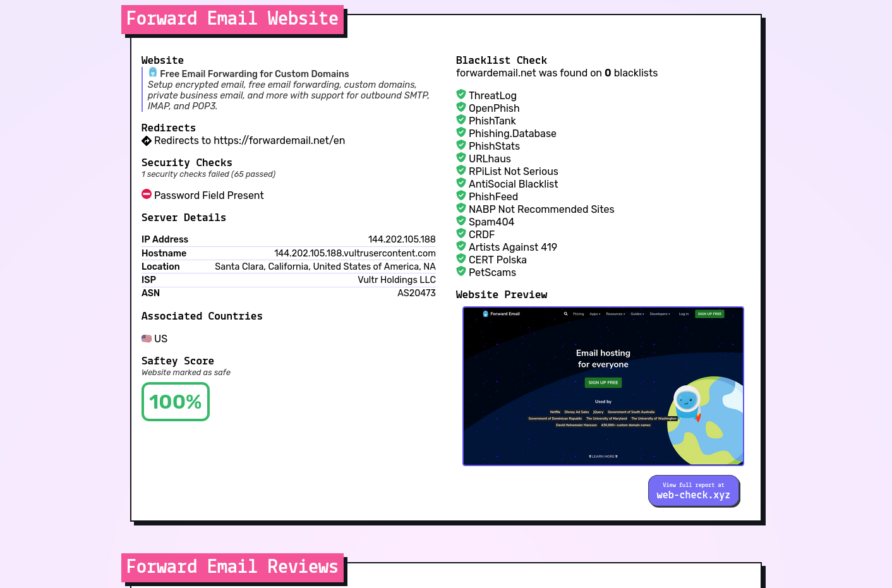Viewport: 892px width, 588px height.
Task: Click the ISP value Vultr Holdings LLC
Action: point(397,280)
